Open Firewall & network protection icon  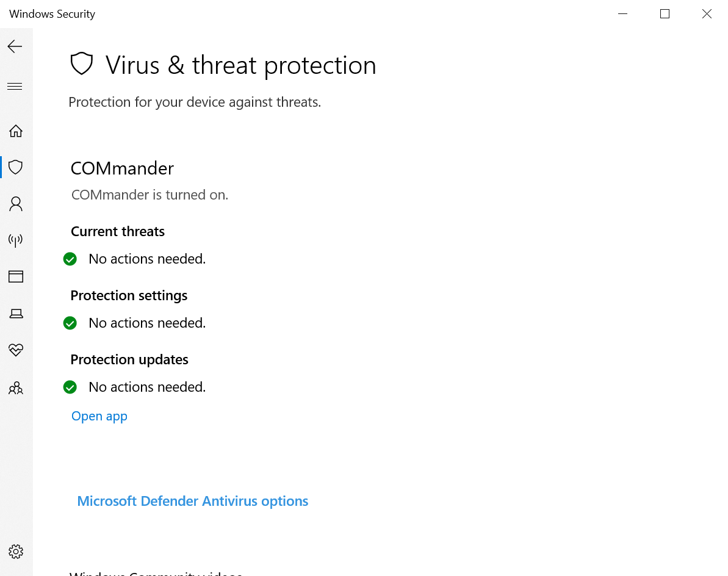[16, 240]
